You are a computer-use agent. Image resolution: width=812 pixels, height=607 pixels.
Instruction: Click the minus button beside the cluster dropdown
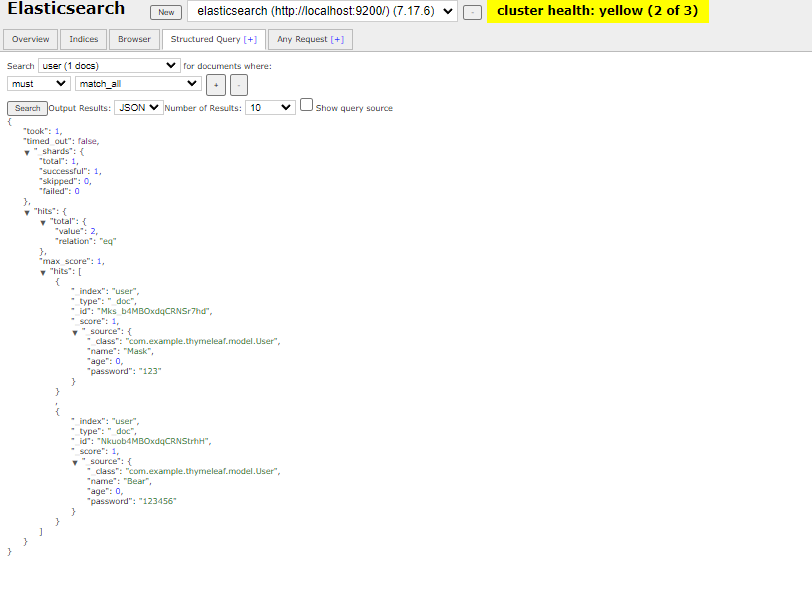pos(472,12)
